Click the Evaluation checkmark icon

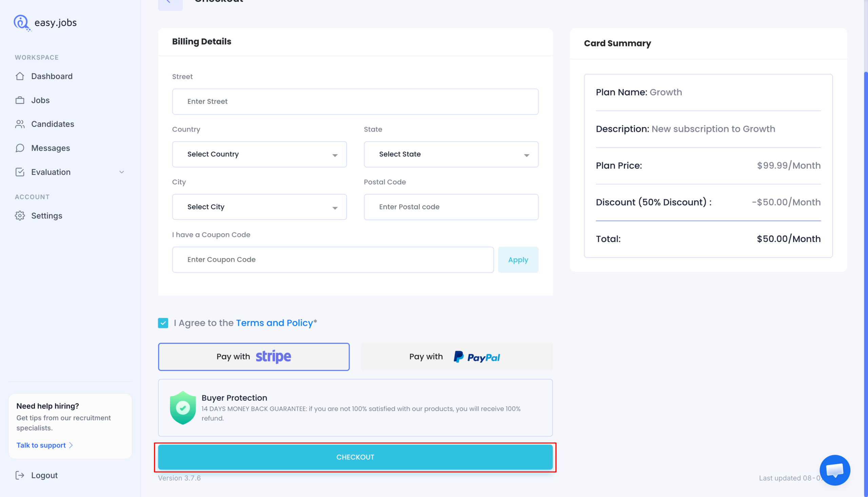point(20,172)
